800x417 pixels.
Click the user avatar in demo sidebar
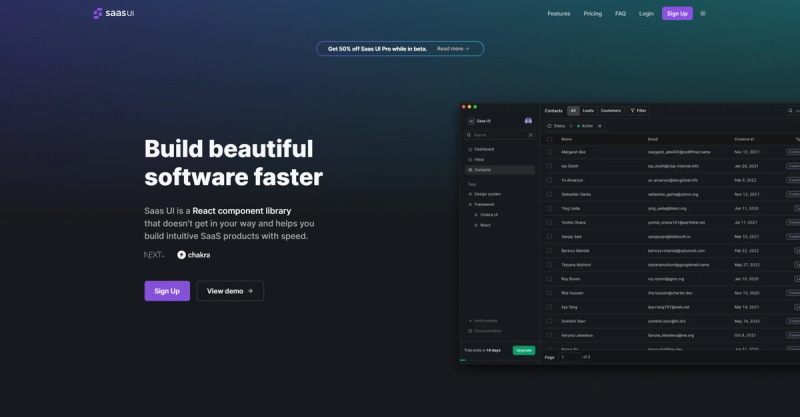(528, 121)
